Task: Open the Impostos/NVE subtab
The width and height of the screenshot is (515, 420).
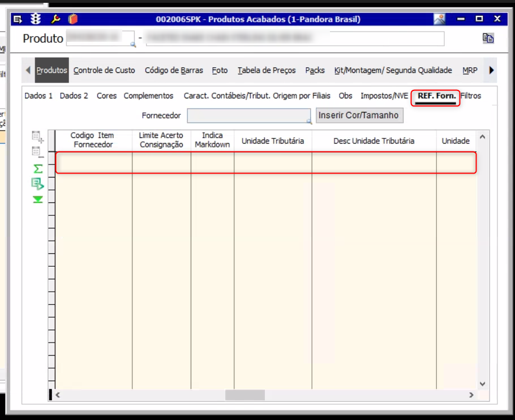Action: point(384,96)
